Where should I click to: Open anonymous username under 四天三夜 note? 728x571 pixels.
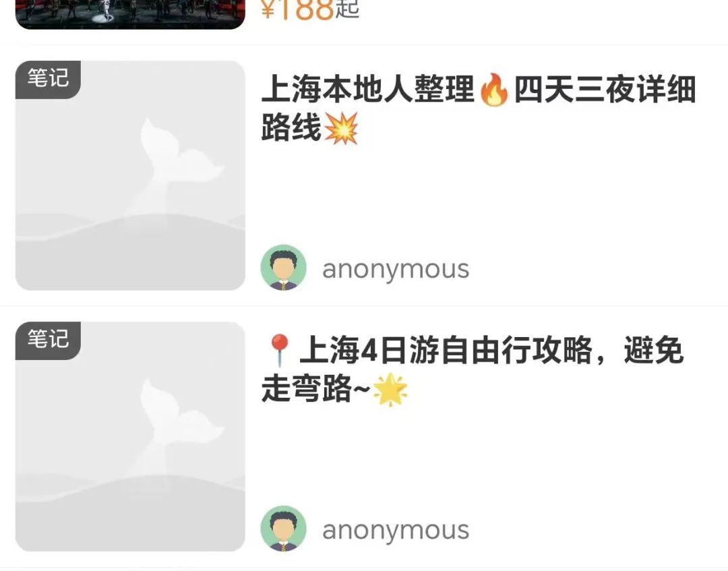pyautogui.click(x=396, y=269)
